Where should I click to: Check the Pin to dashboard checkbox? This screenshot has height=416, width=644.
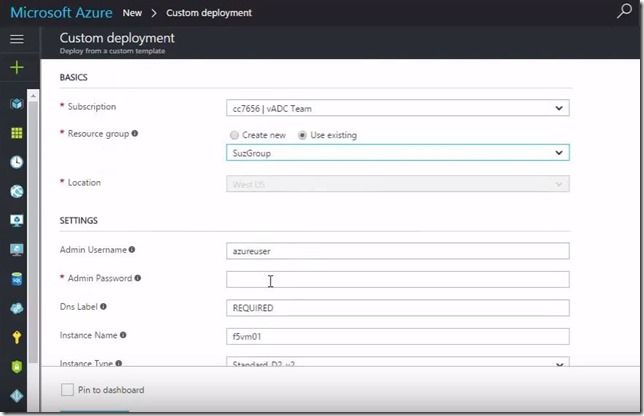click(x=67, y=390)
